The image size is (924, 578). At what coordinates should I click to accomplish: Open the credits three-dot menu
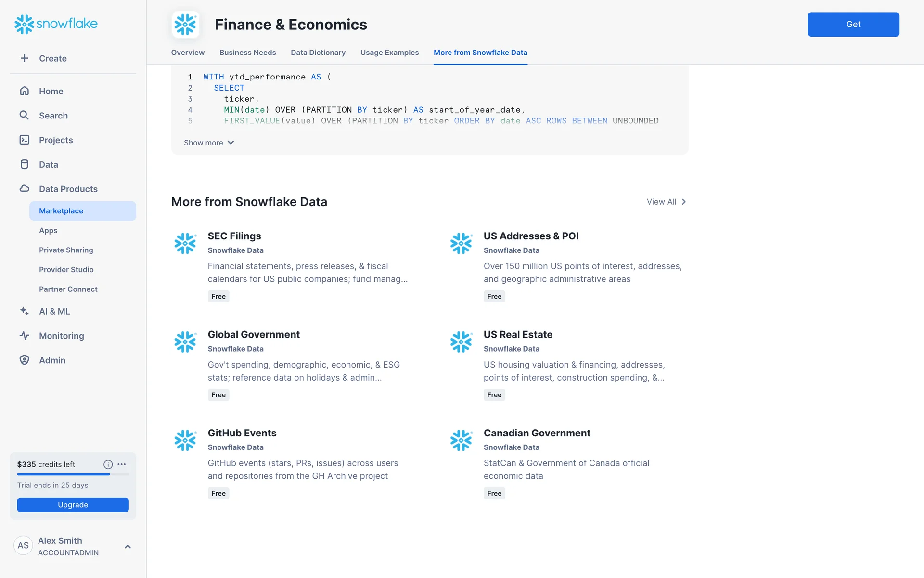point(122,464)
